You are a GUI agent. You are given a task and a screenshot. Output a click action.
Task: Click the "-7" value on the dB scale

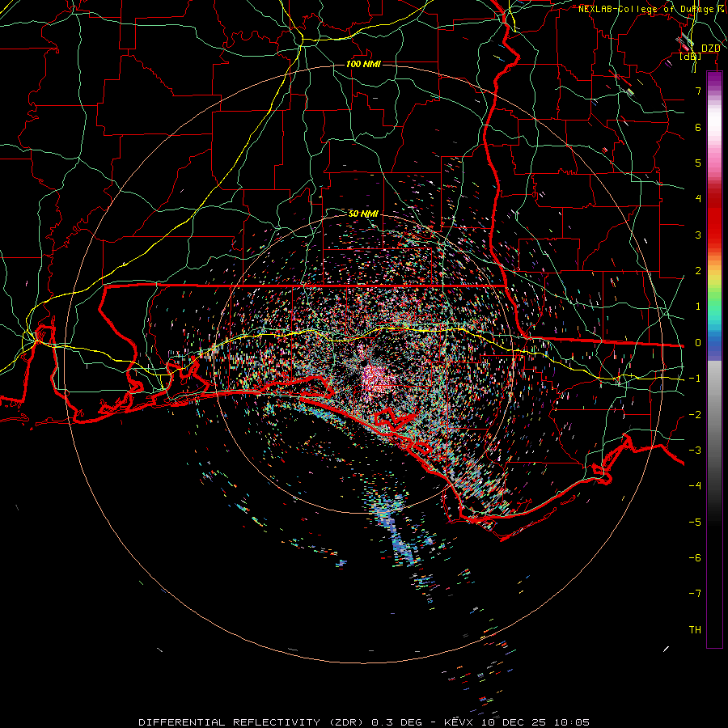click(695, 594)
